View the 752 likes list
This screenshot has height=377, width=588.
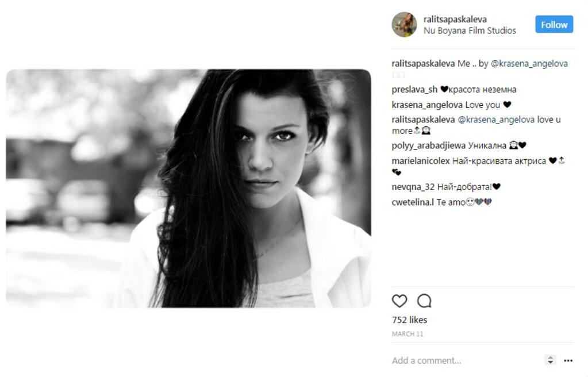click(409, 320)
